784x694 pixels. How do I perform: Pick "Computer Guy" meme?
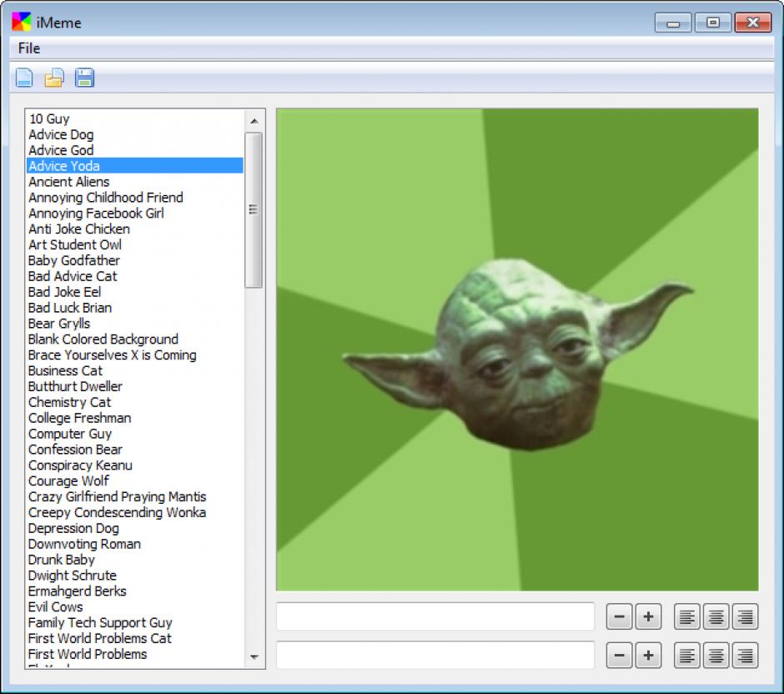tap(135, 434)
